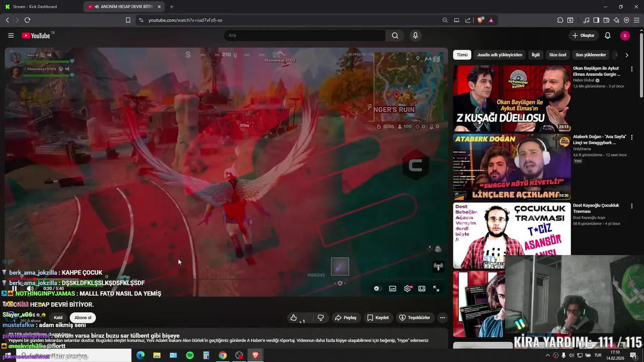This screenshot has height=362, width=644.
Task: Open the Brave music playlist icon
Action: point(586,20)
